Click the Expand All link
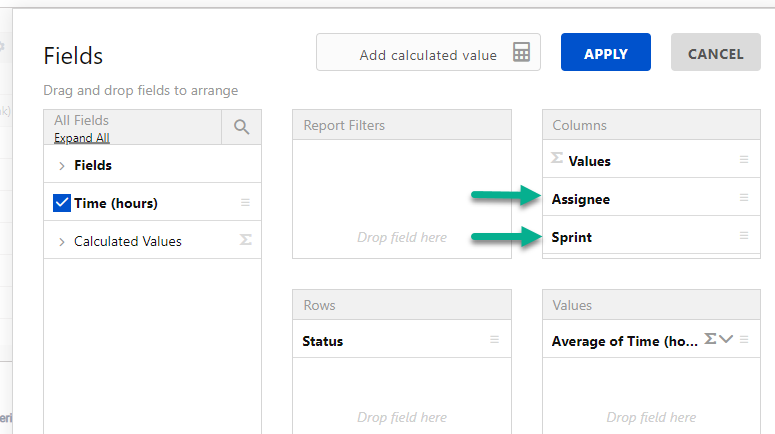Image resolution: width=775 pixels, height=434 pixels. [82, 138]
